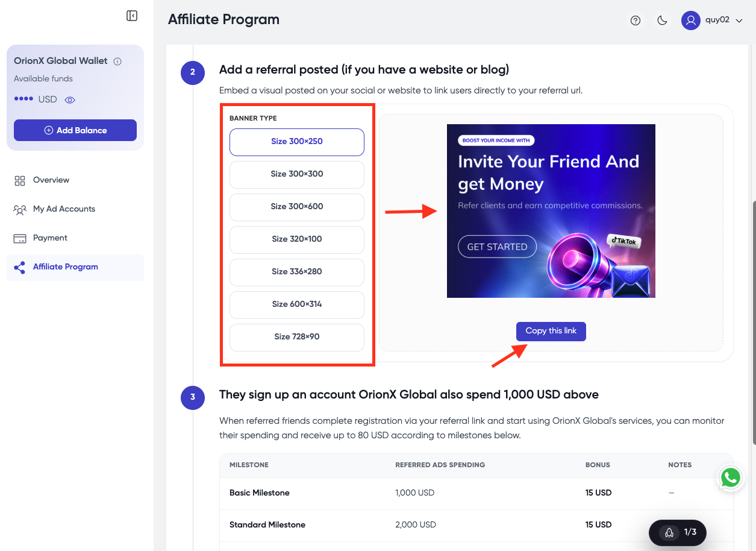756x551 pixels.
Task: Go to the Payment page
Action: 75,238
